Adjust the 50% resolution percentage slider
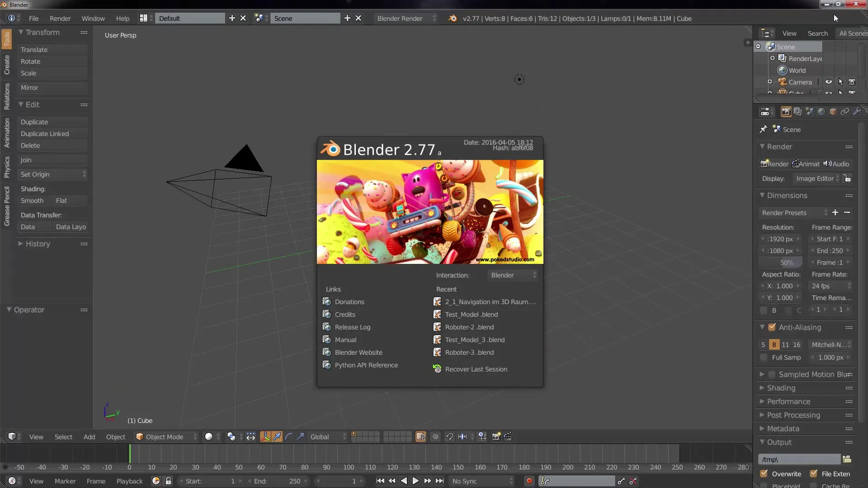 pyautogui.click(x=781, y=262)
